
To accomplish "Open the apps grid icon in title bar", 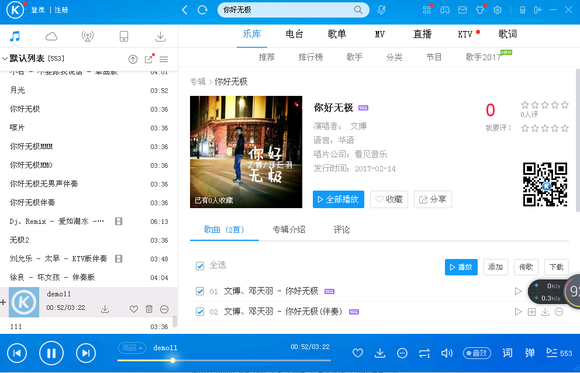I will point(426,10).
